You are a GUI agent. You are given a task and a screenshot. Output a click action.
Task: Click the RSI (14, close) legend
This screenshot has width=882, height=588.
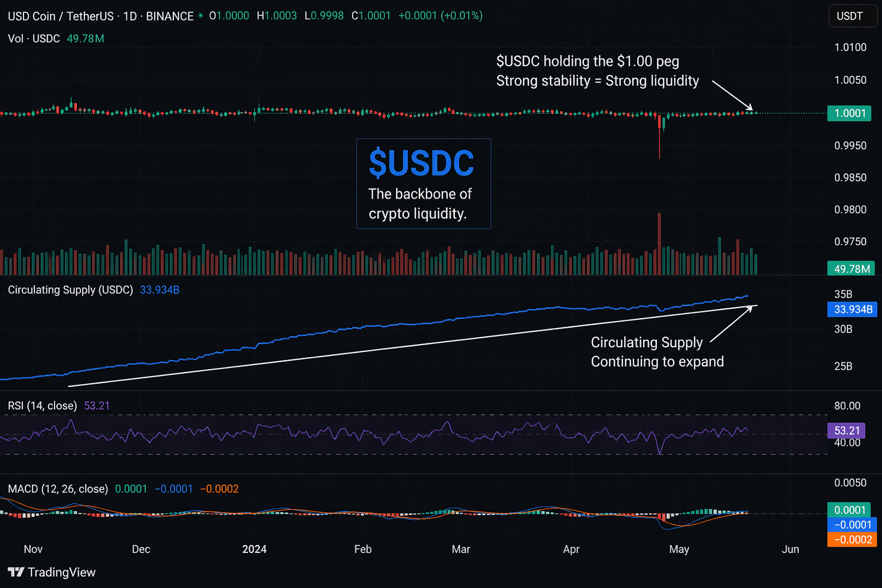42,405
